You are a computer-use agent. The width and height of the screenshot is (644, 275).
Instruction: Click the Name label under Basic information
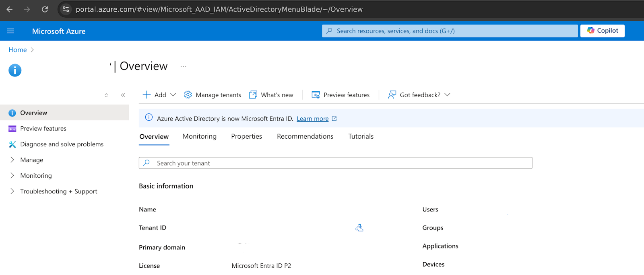tap(147, 209)
